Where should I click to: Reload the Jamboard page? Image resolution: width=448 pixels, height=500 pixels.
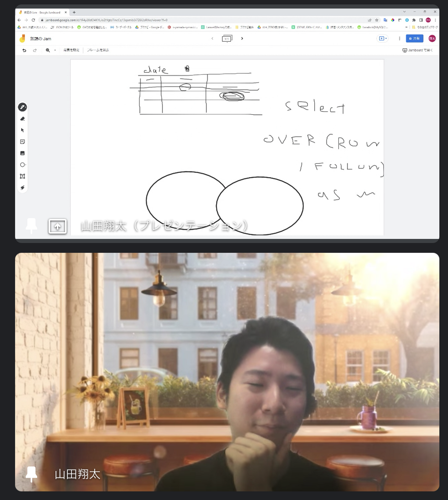coord(33,20)
